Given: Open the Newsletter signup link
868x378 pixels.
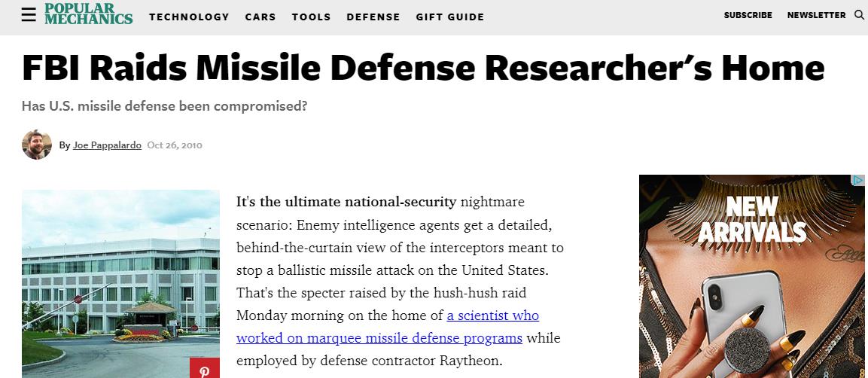Looking at the screenshot, I should (x=817, y=16).
